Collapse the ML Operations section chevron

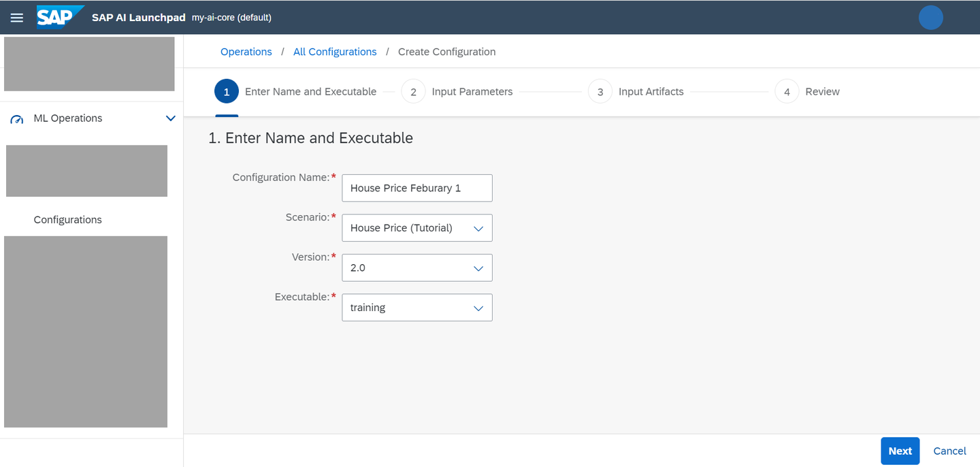click(171, 118)
